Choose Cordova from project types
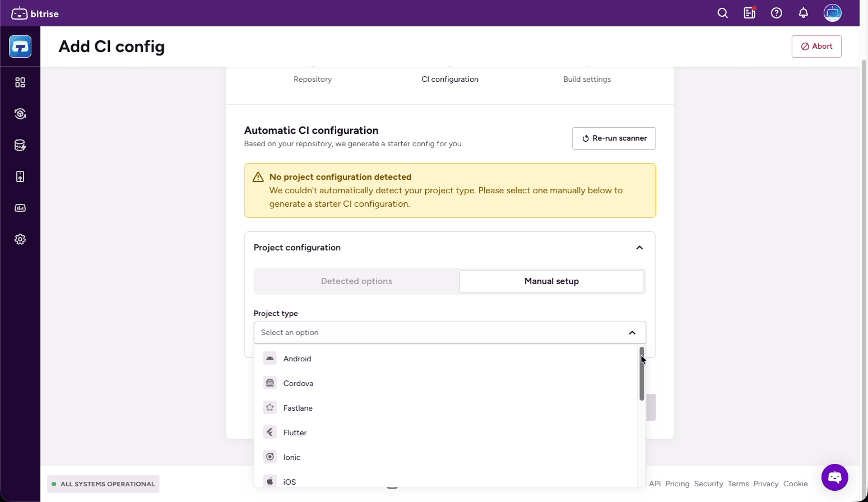 [446, 383]
